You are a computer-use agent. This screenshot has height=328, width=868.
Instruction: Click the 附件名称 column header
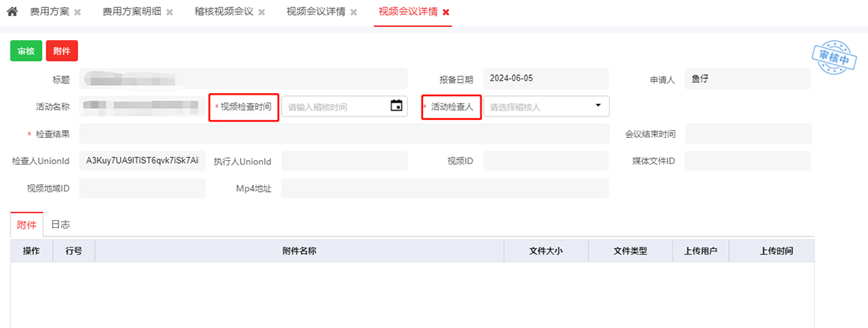(299, 251)
